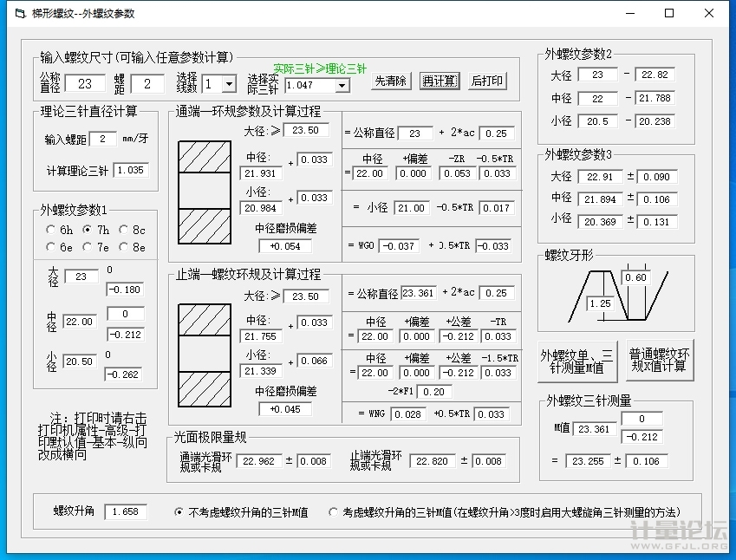Select 不考虑螺纹升角的三针M值 option
The height and width of the screenshot is (560, 736).
pos(179,512)
